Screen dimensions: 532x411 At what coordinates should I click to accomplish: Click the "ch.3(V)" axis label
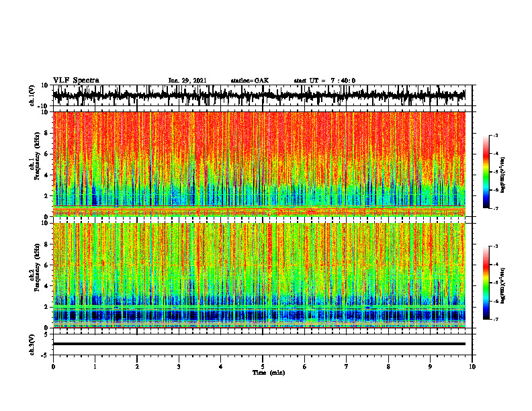click(x=32, y=345)
